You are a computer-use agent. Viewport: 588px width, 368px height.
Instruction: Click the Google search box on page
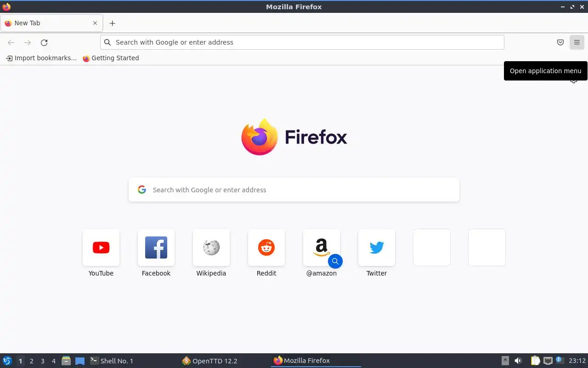(294, 190)
